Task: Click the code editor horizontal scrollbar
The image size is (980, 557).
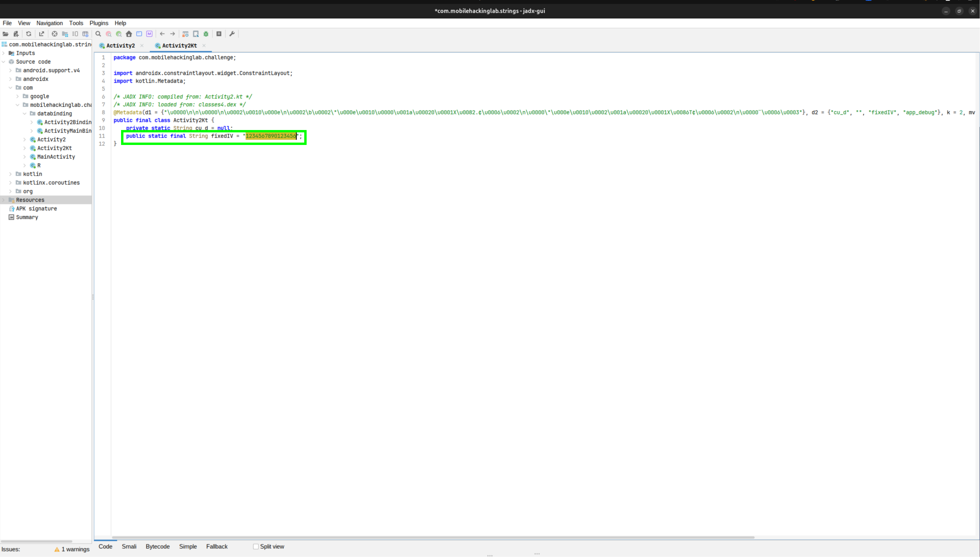Action: point(433,537)
